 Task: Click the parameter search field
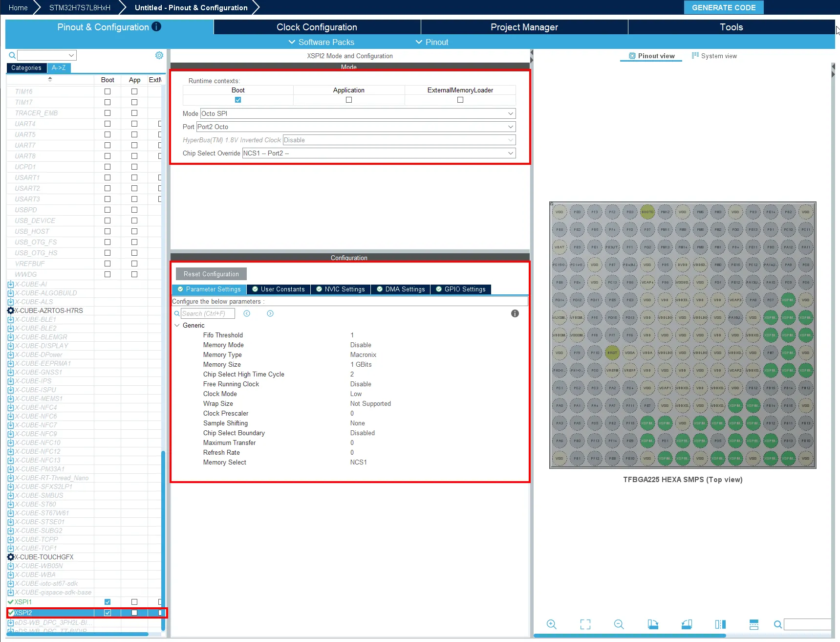tap(208, 313)
